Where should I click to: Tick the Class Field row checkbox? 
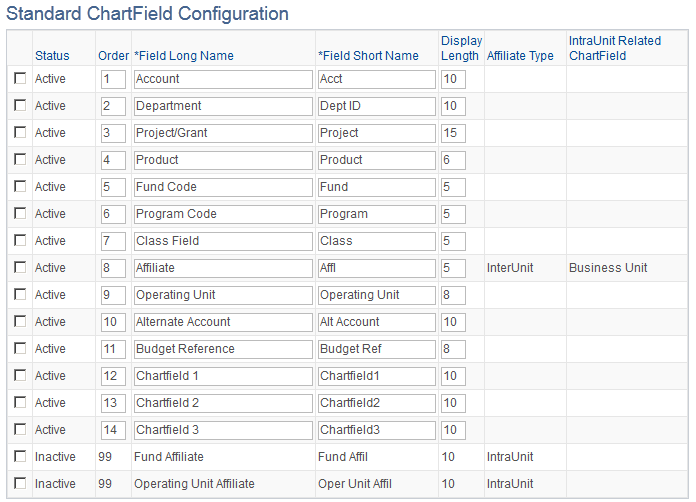click(20, 240)
